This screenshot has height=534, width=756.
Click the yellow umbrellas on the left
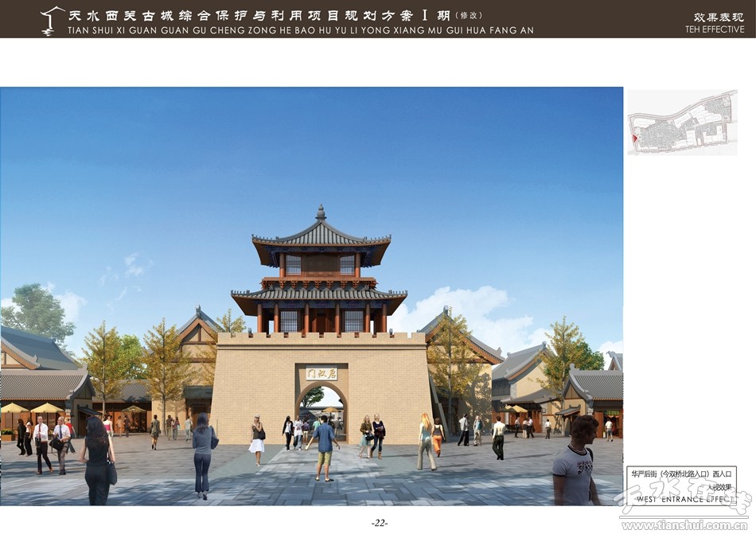tap(32, 408)
